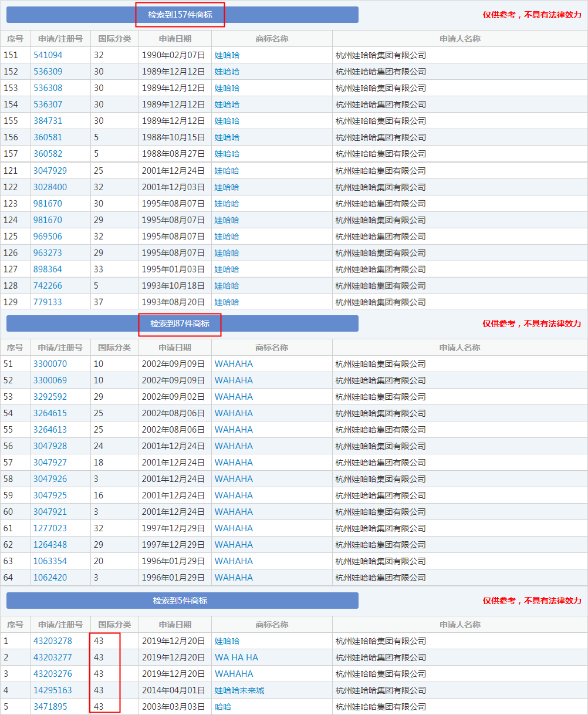Click class 37 in row 129

pyautogui.click(x=99, y=302)
